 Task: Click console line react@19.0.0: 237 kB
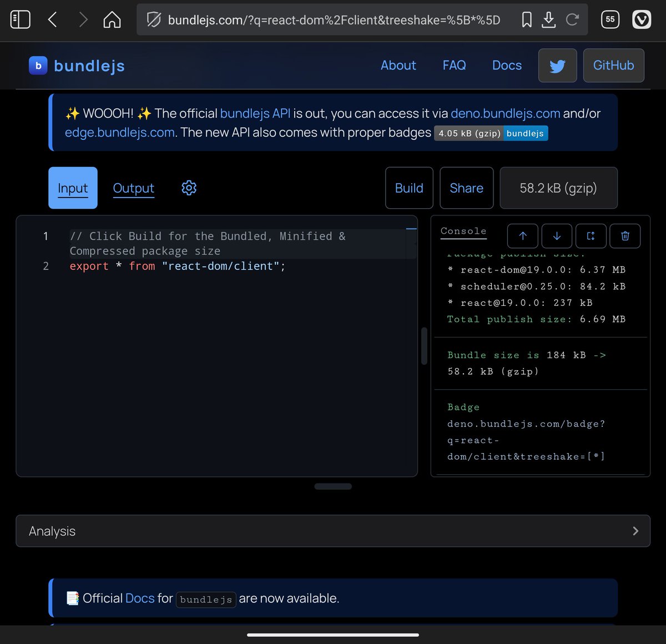point(520,303)
